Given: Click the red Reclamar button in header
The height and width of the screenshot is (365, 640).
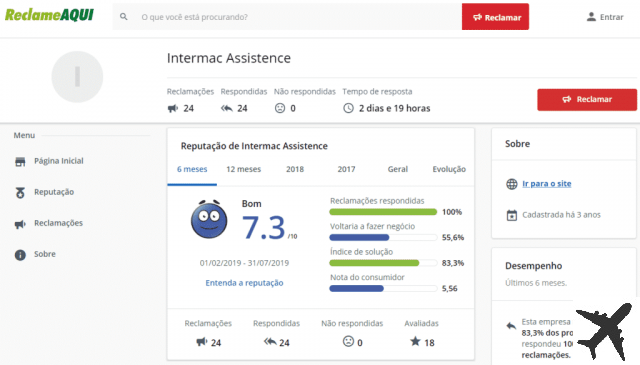Looking at the screenshot, I should (x=495, y=17).
